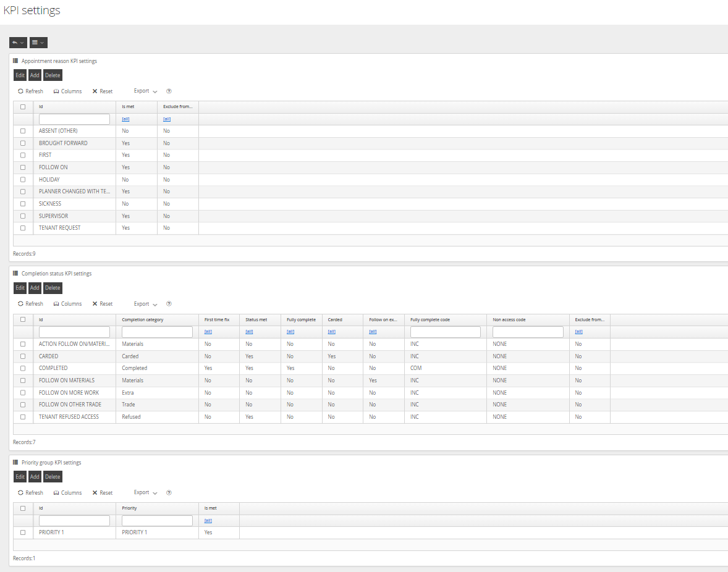Open Export dropdown in Priority group grid

[x=145, y=493]
